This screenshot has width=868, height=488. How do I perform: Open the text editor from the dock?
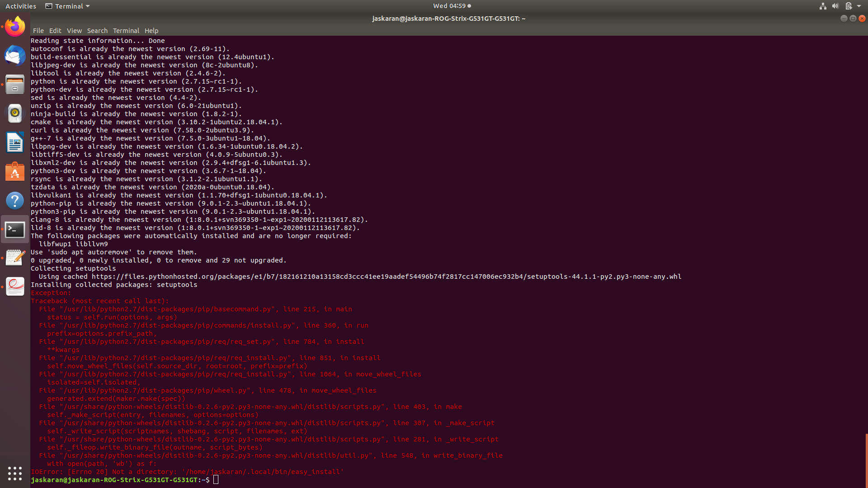[x=15, y=258]
